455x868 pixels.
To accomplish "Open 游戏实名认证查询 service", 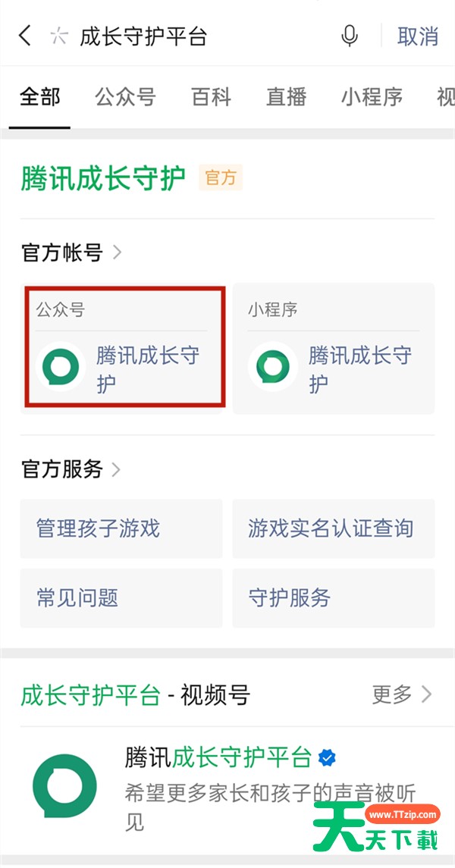I will pos(333,528).
